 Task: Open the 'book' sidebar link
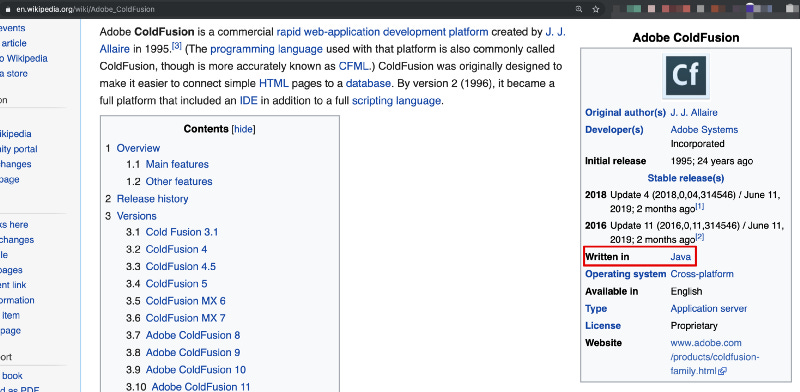[11, 376]
